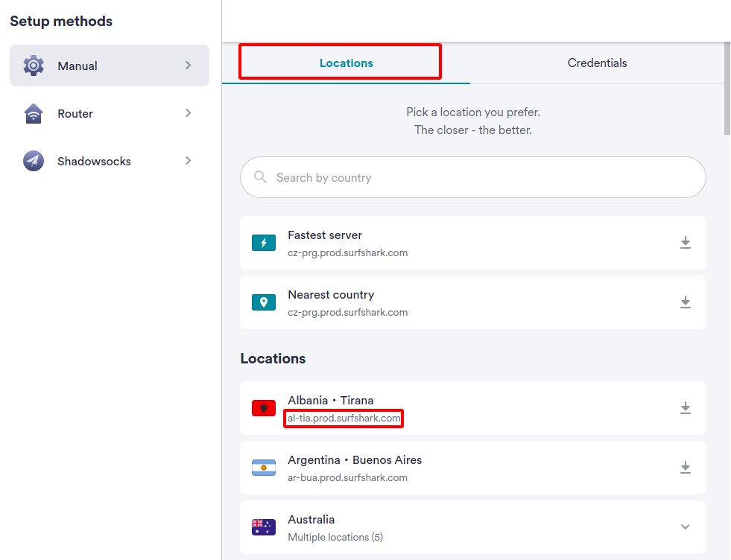Click the Argentina flag icon
Screen dimensions: 731x560
(x=263, y=468)
